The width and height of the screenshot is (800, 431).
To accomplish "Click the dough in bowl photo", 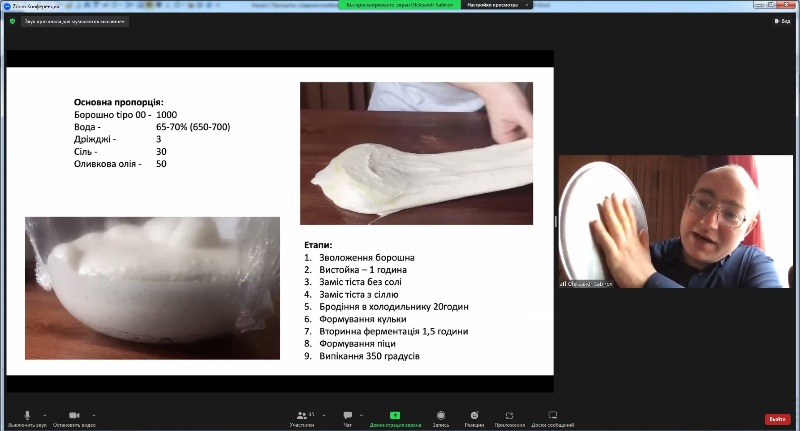I will [153, 288].
